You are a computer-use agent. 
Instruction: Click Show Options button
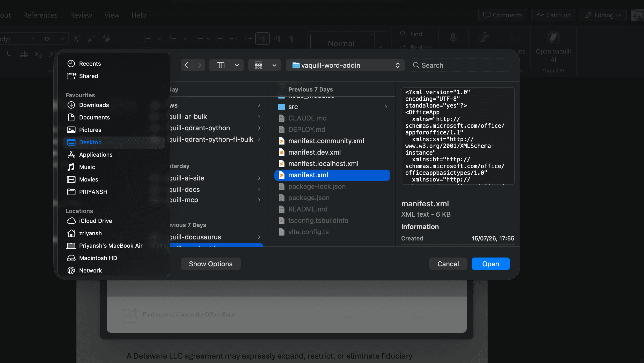pyautogui.click(x=211, y=264)
